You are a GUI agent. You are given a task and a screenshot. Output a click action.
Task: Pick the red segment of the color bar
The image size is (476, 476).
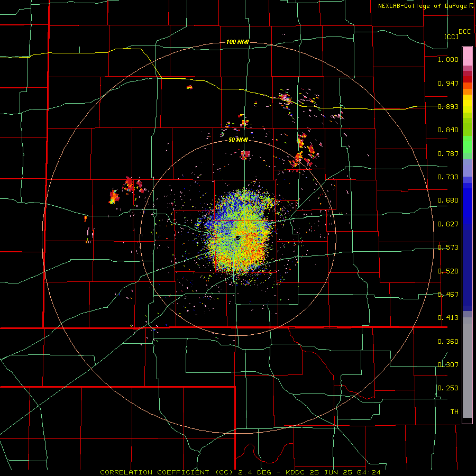coord(467,79)
